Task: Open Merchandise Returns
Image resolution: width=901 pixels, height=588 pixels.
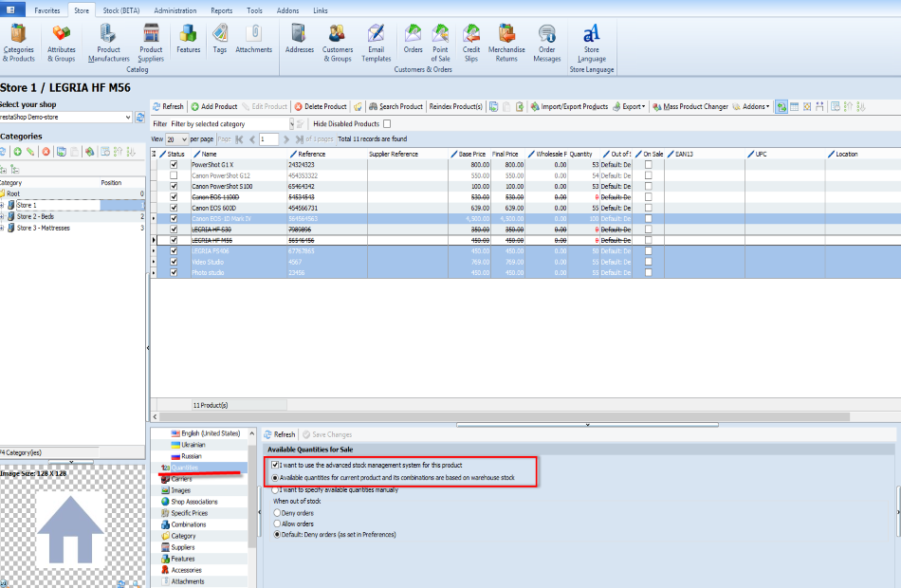Action: pyautogui.click(x=506, y=43)
